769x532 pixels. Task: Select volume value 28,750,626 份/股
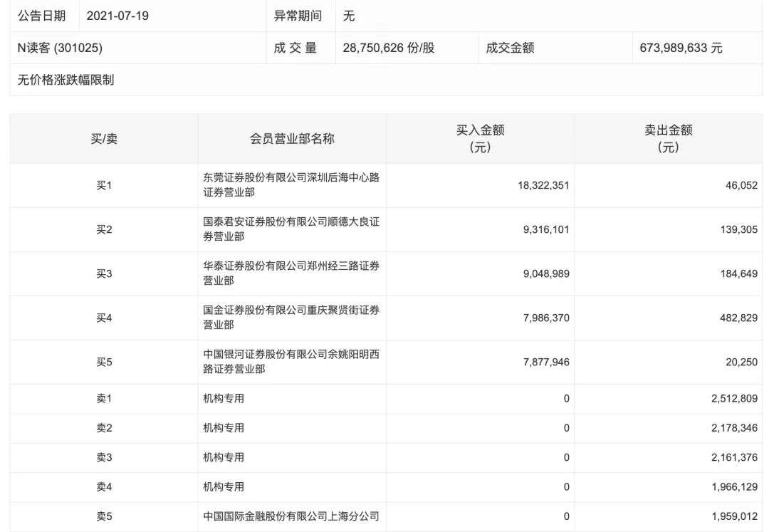coord(389,48)
